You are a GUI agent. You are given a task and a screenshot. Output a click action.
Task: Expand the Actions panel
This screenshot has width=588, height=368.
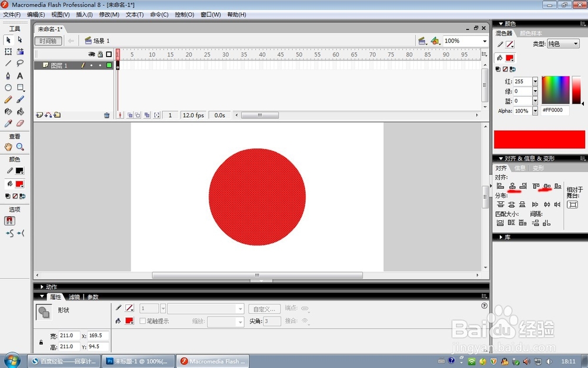coord(42,287)
